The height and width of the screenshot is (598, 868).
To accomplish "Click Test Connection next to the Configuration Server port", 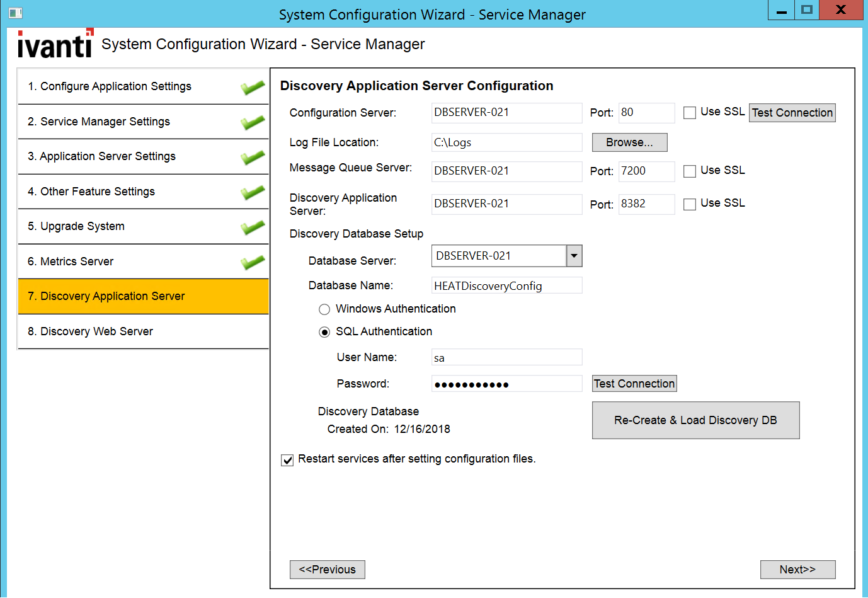I will coord(792,112).
